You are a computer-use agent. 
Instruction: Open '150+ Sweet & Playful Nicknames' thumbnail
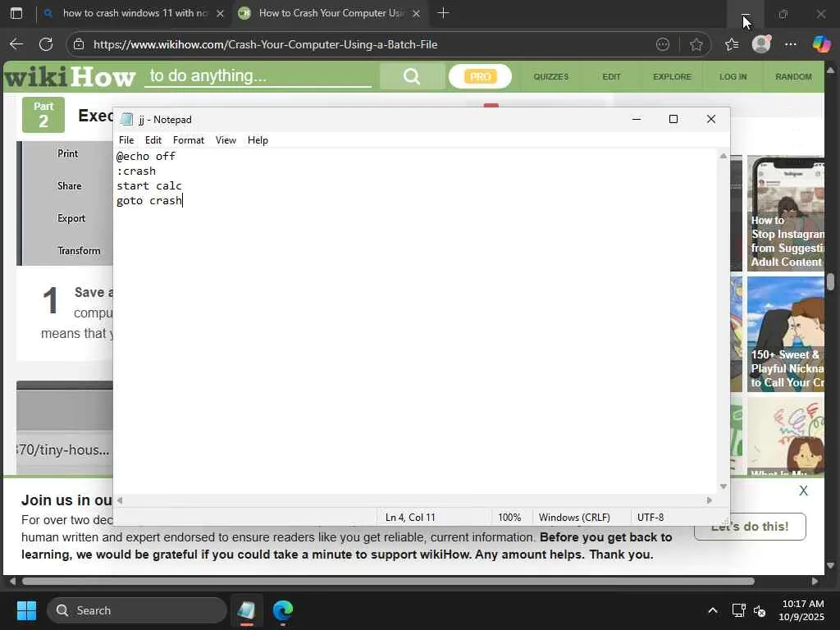785,335
